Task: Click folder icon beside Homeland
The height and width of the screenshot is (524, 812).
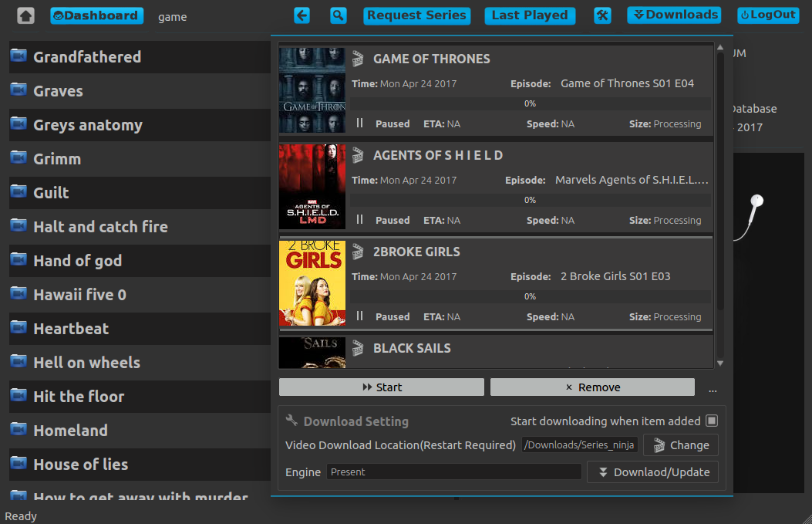Action: (x=19, y=428)
